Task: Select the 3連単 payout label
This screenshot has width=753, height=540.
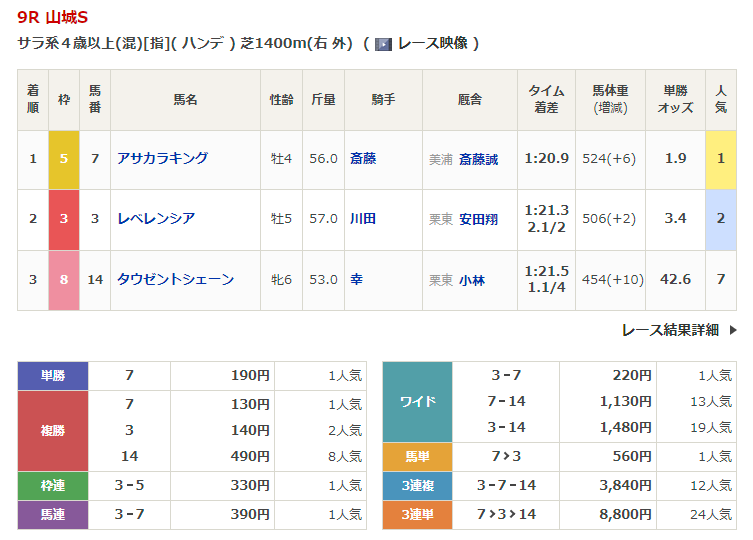Action: click(418, 515)
